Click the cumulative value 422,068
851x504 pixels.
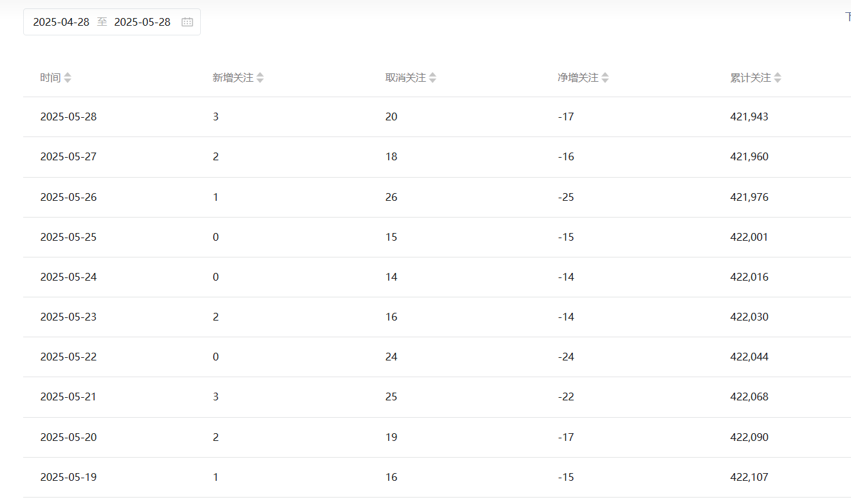[749, 397]
